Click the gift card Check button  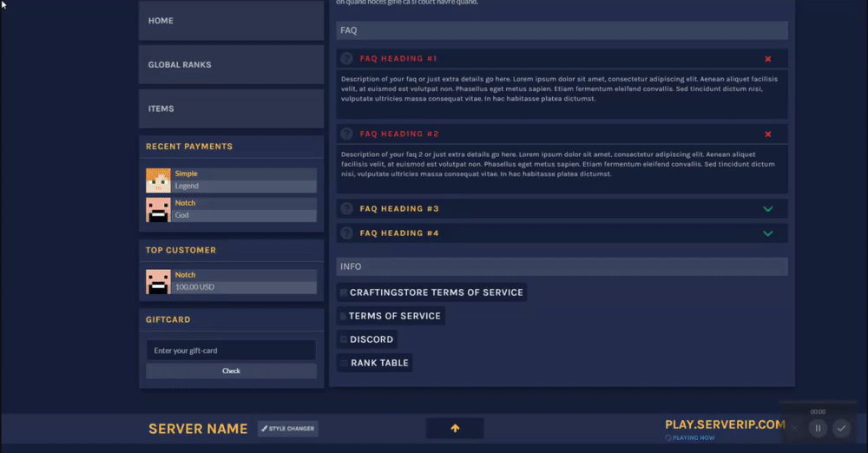pos(231,371)
